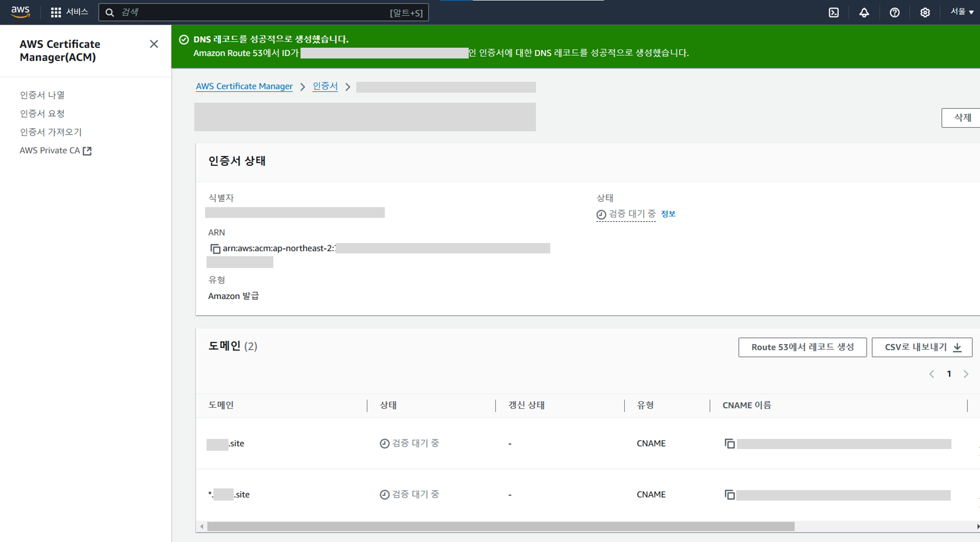Copy the certificate ARN with the copy icon
This screenshot has width=980, height=542.
point(215,249)
